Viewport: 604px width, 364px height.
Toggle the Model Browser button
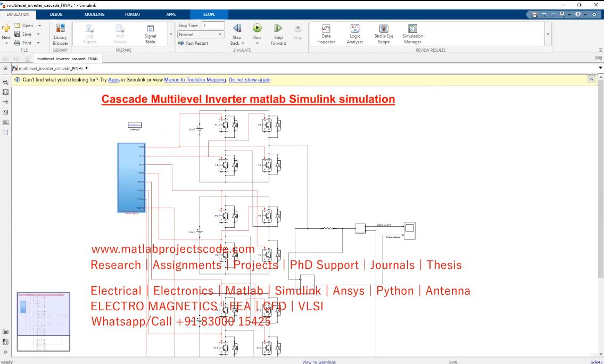tap(5, 68)
